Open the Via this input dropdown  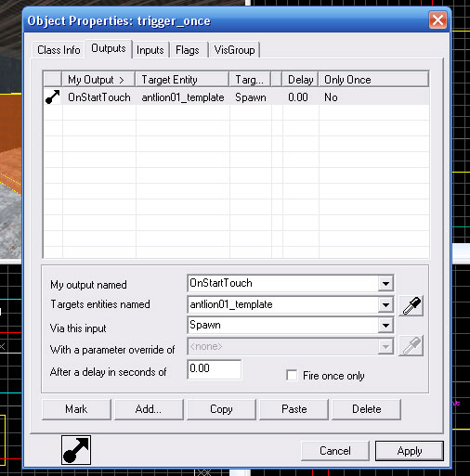[385, 326]
